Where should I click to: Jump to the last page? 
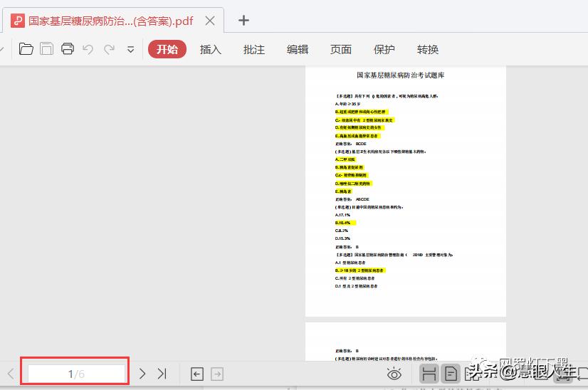[x=162, y=374]
